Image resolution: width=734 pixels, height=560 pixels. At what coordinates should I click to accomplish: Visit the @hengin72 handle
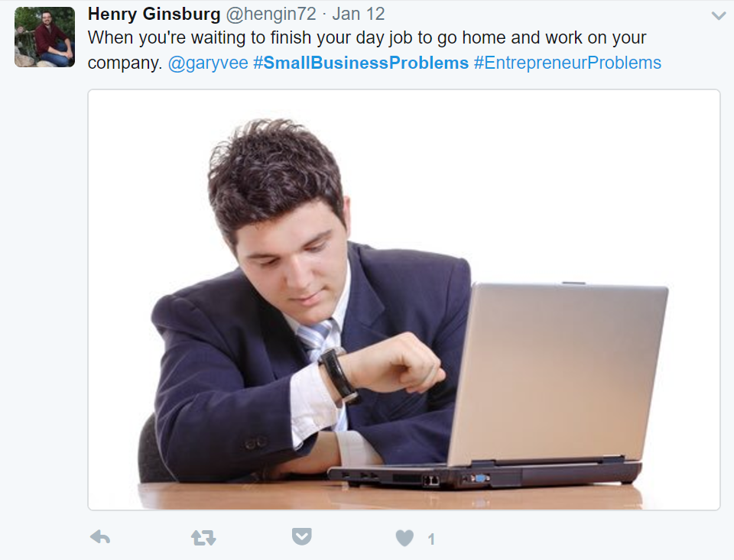[271, 14]
